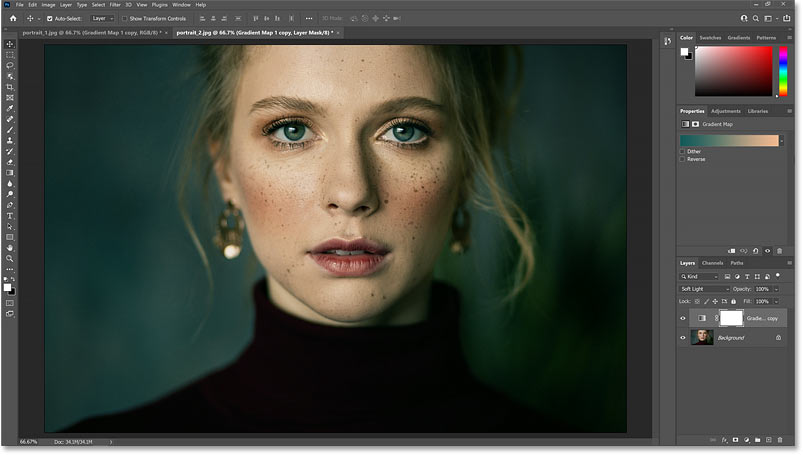Viewport: 803px width, 455px height.
Task: Open the Color panel menu
Action: (789, 38)
